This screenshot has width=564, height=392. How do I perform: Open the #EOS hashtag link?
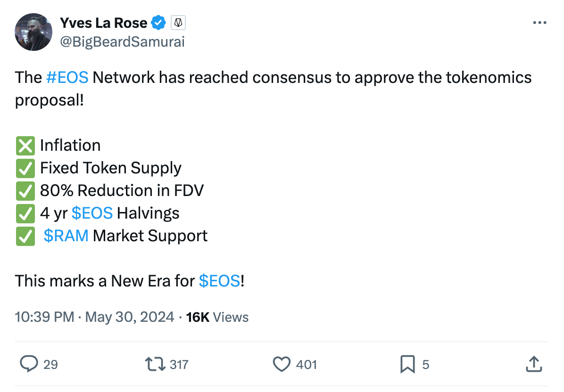click(x=67, y=78)
